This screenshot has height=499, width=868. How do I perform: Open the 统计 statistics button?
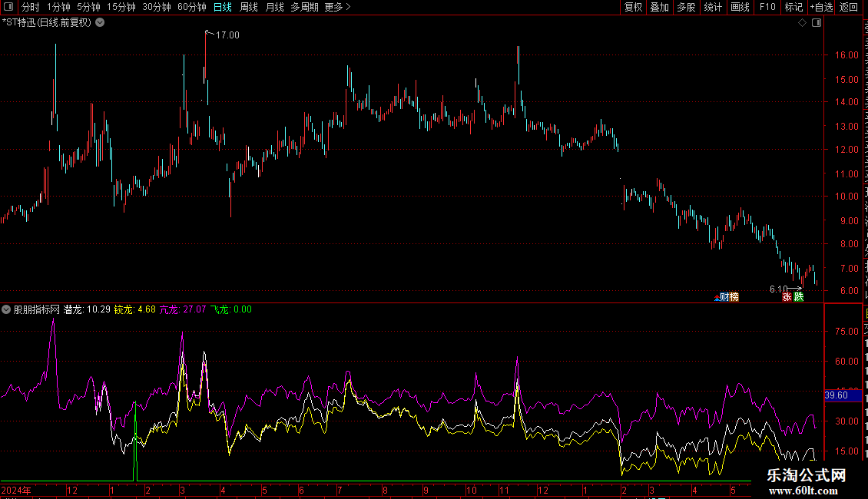point(713,7)
